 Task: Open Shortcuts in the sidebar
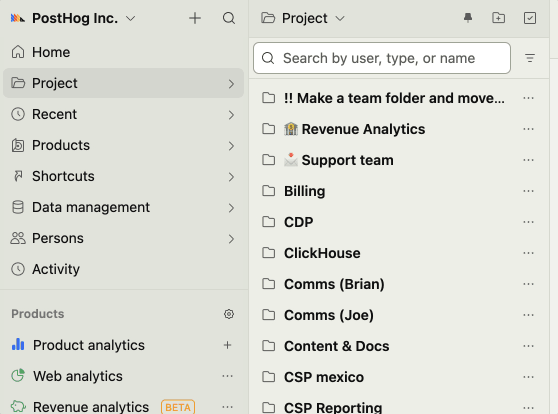[x=123, y=176]
